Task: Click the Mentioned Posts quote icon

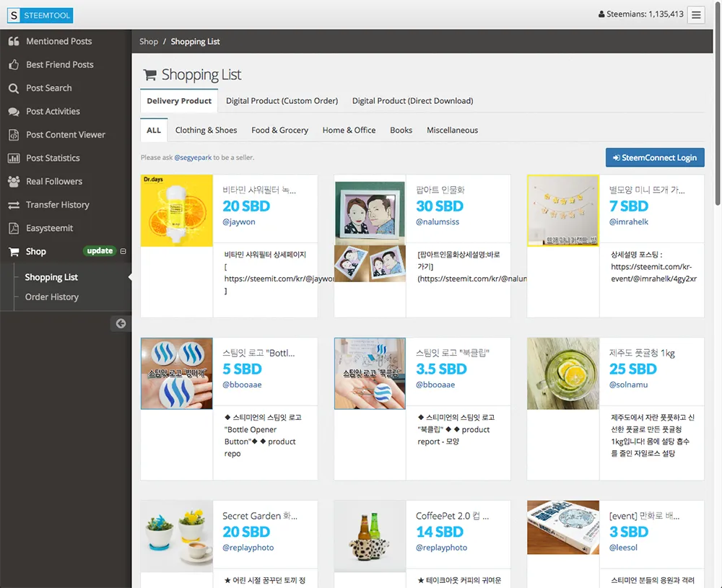Action: [14, 41]
